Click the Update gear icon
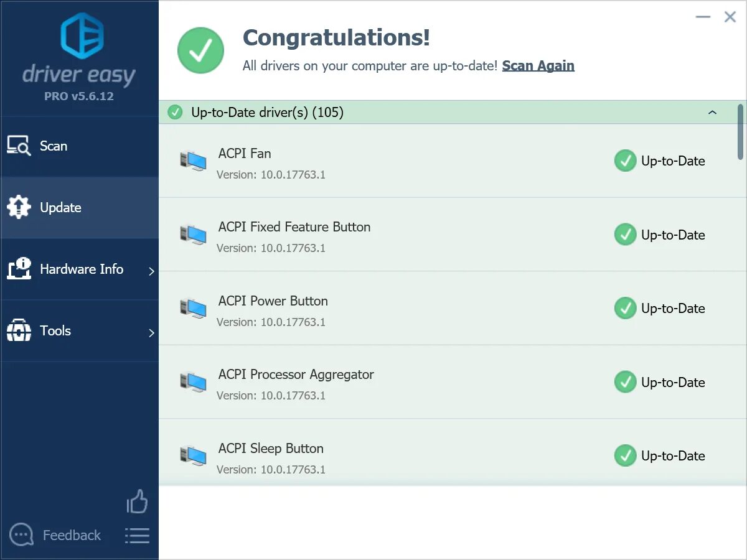The width and height of the screenshot is (747, 560). (x=19, y=207)
